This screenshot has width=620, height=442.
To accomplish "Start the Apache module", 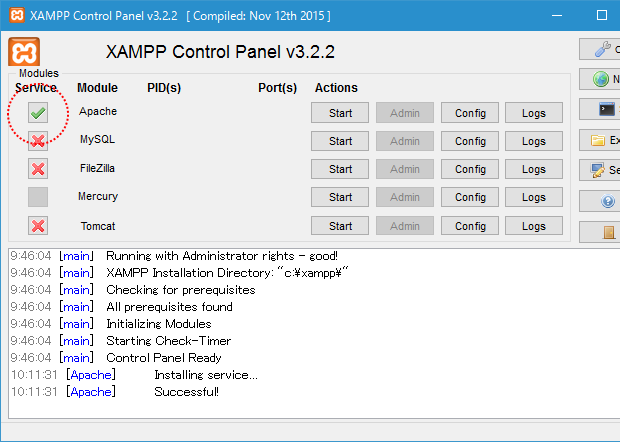I will (340, 113).
